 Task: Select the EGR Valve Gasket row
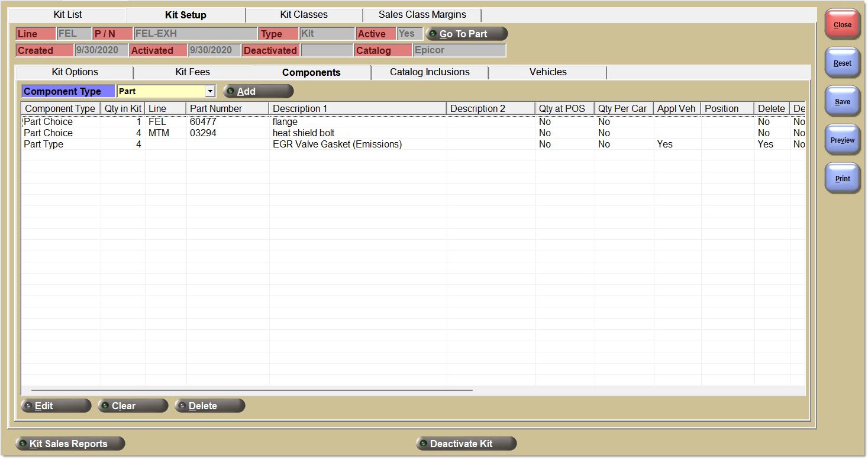[337, 145]
